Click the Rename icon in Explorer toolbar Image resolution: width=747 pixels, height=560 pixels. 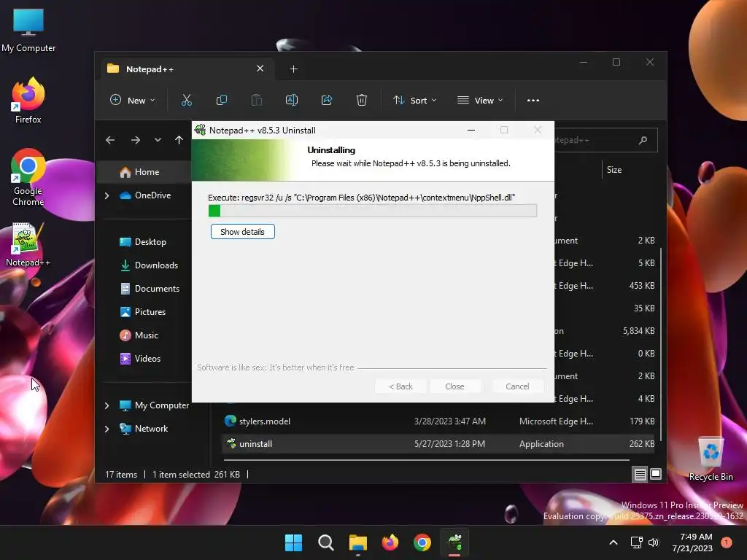tap(292, 100)
